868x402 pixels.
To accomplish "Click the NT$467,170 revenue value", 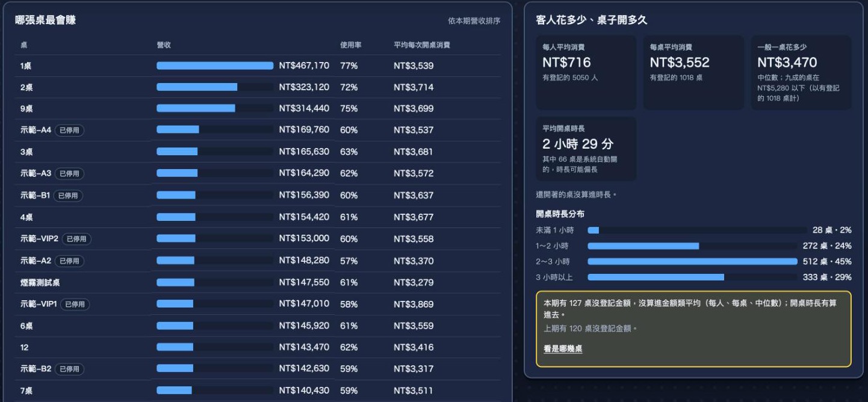I will point(304,66).
